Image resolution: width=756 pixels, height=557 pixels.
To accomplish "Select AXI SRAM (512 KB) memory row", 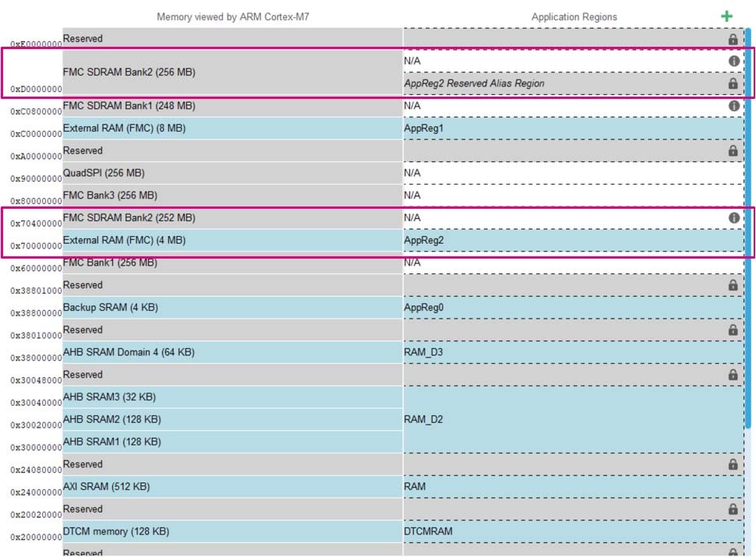I will coord(232,487).
